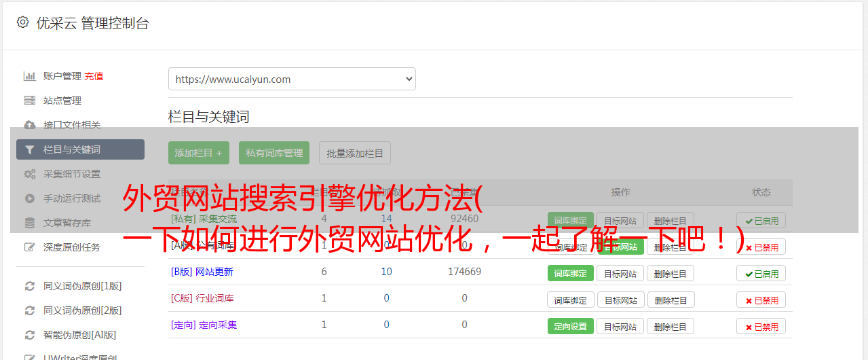Click the server icon for 站点管理

(x=30, y=101)
